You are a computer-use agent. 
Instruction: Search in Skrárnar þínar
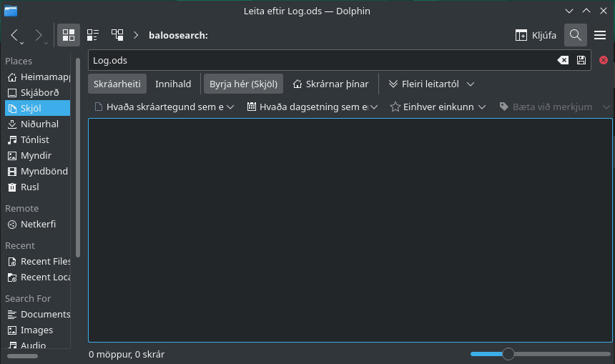330,84
